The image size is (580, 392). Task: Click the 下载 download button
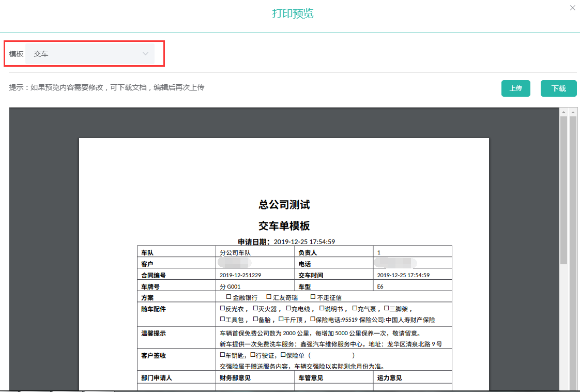558,88
